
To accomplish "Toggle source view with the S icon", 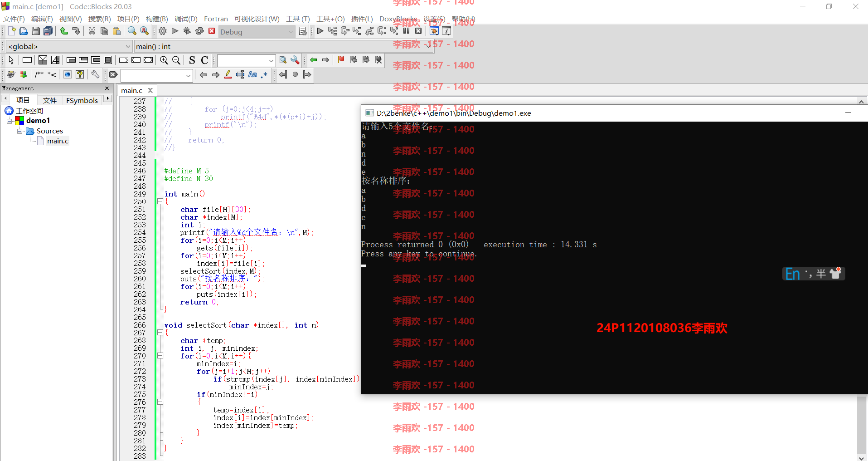I will [x=192, y=60].
